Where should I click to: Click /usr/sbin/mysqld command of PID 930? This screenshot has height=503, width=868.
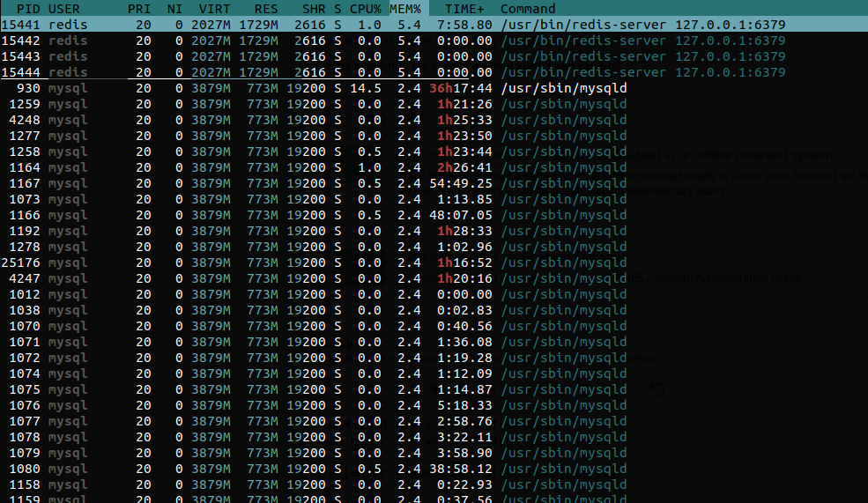click(x=563, y=88)
